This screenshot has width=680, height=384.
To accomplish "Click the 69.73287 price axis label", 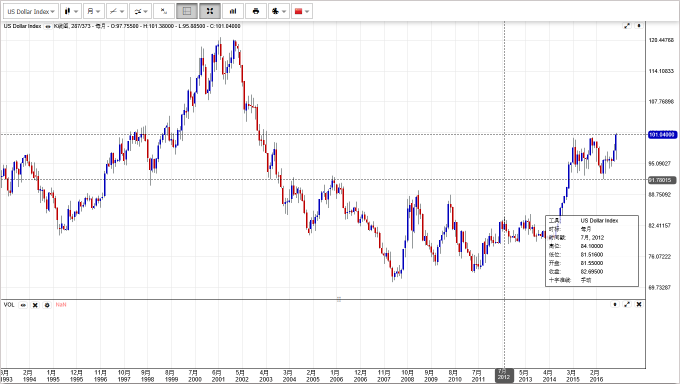I will (x=661, y=287).
